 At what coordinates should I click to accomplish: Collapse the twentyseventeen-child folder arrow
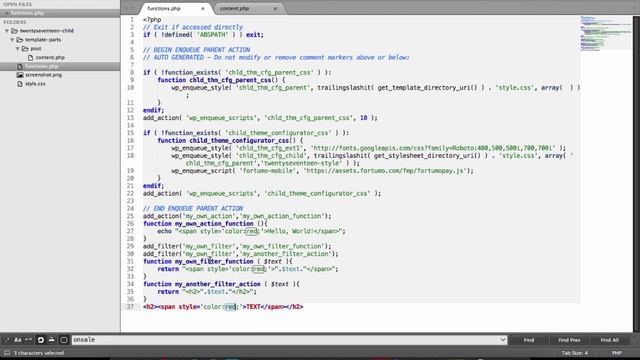(x=7, y=31)
